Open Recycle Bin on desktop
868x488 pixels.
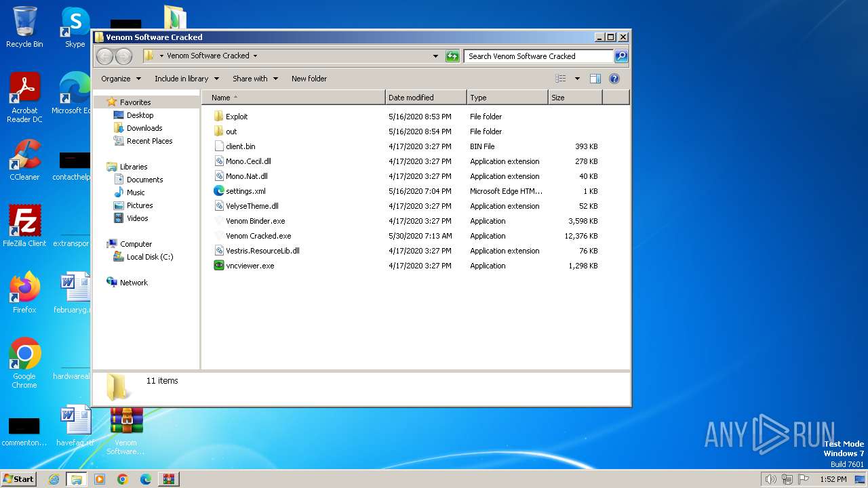(x=24, y=27)
